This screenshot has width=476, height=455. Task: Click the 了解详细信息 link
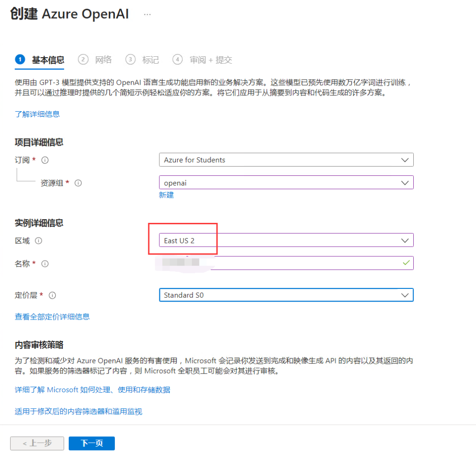click(37, 114)
